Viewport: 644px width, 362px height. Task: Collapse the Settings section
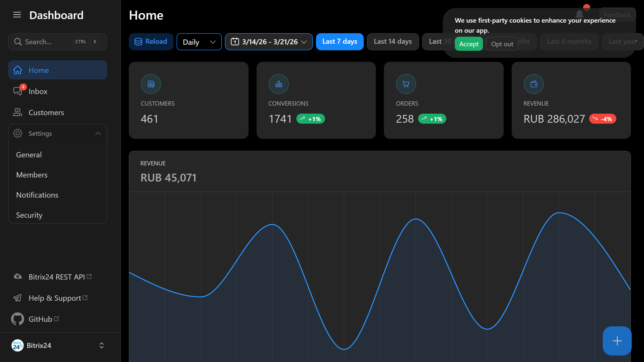coord(98,133)
